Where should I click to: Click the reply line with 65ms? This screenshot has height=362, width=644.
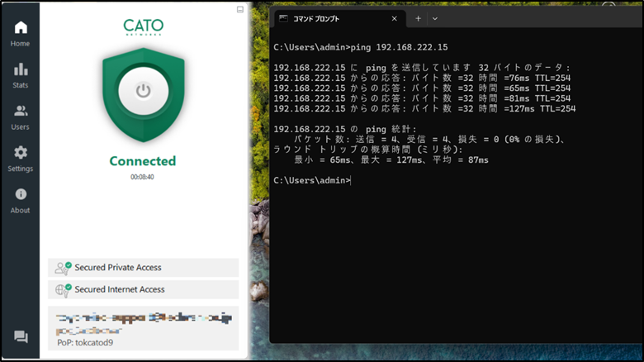422,88
